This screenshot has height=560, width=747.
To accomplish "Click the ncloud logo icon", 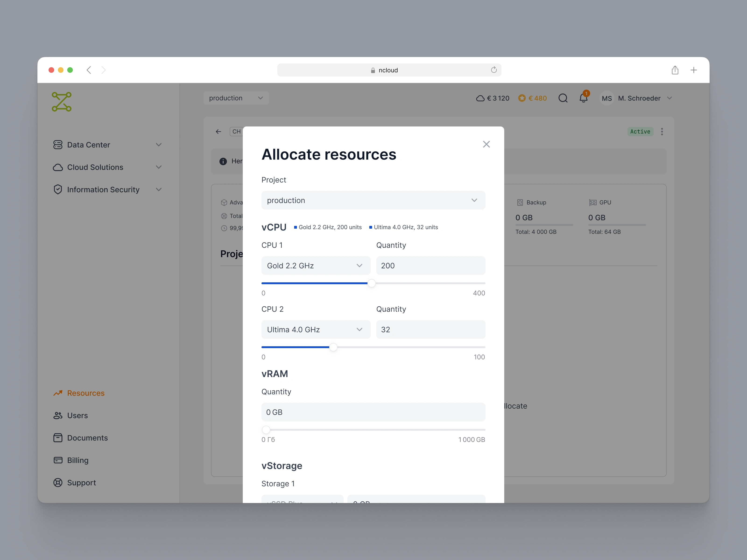I will pos(61,101).
